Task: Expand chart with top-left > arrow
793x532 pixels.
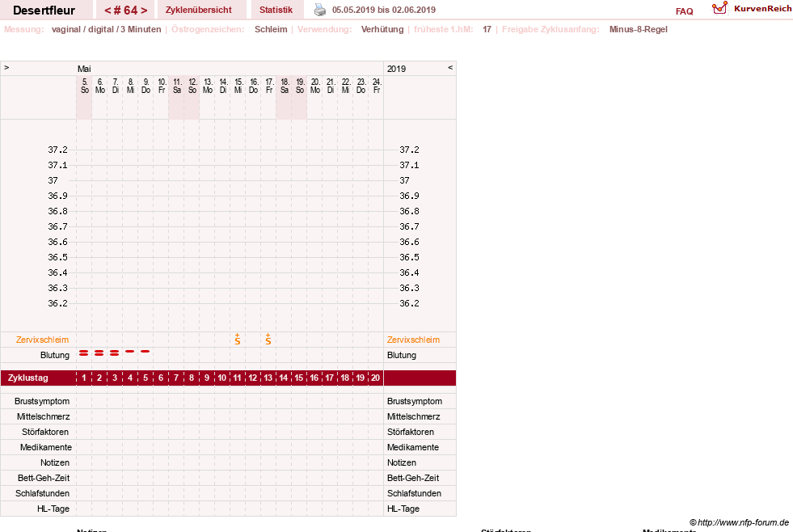Action: pyautogui.click(x=6, y=67)
